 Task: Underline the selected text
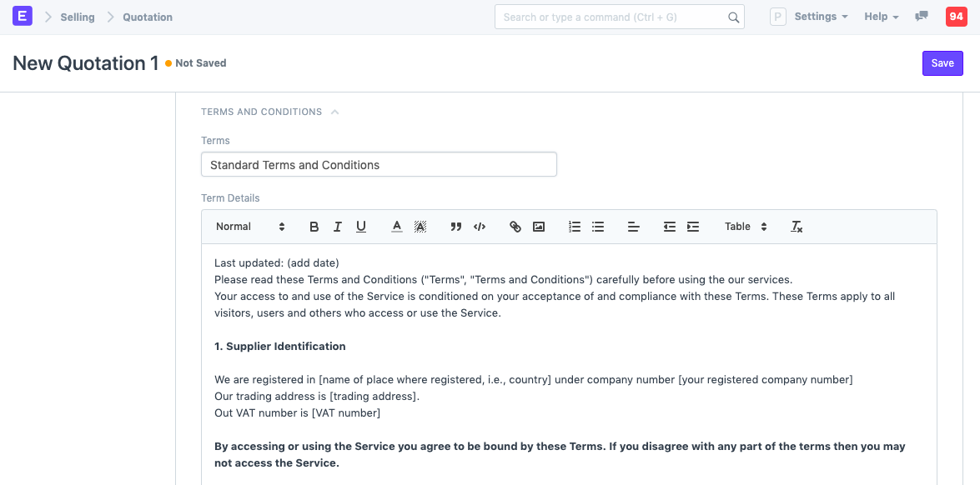coord(360,226)
